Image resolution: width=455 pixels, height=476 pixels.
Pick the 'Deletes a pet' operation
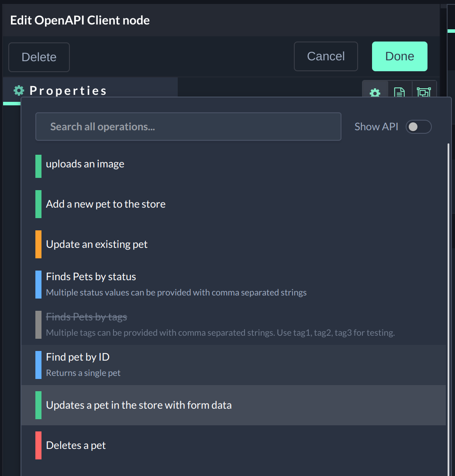[x=76, y=445]
